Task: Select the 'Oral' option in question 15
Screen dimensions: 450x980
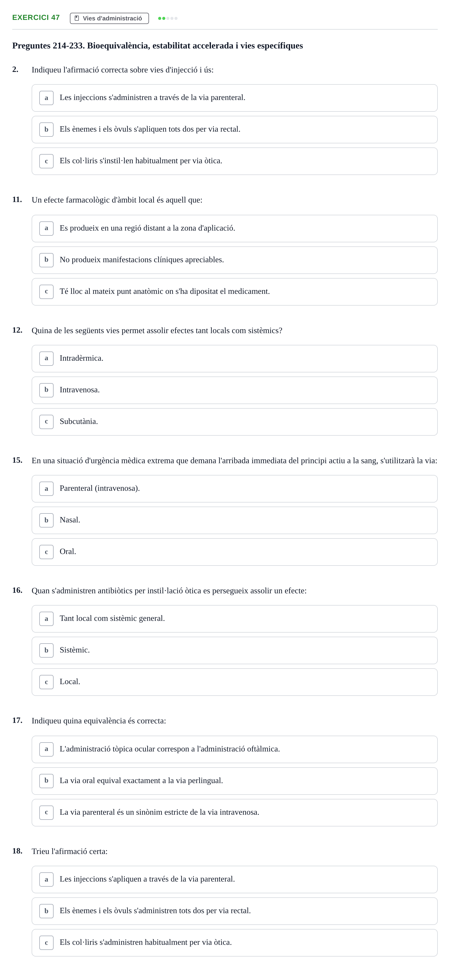Action: pyautogui.click(x=234, y=552)
